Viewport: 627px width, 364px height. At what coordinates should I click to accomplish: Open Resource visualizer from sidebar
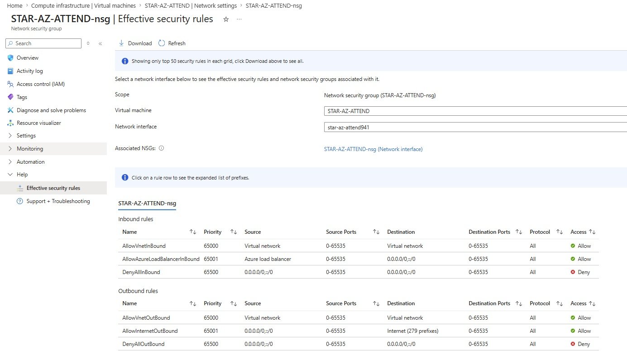coord(38,123)
